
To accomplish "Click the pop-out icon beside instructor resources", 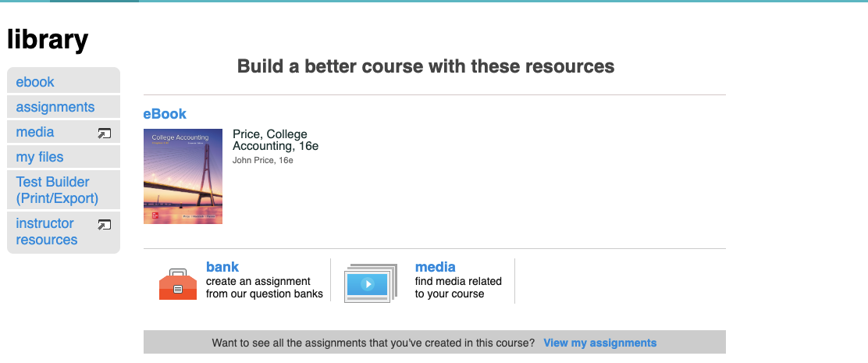I will tap(104, 225).
